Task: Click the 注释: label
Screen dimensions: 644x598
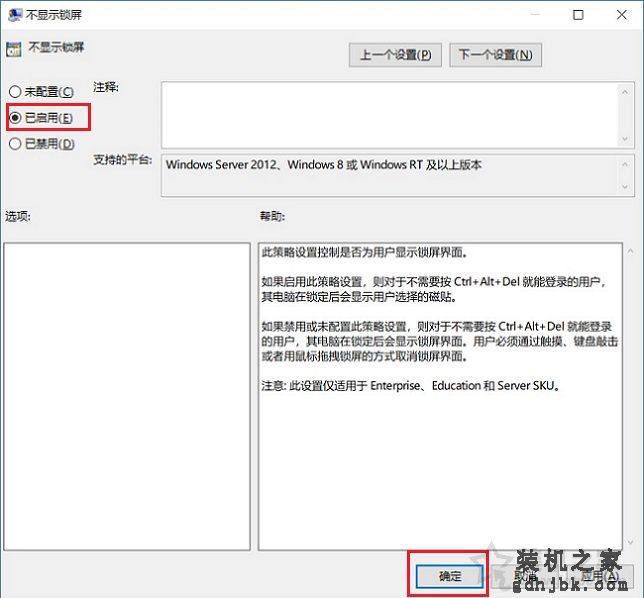Action: point(106,87)
